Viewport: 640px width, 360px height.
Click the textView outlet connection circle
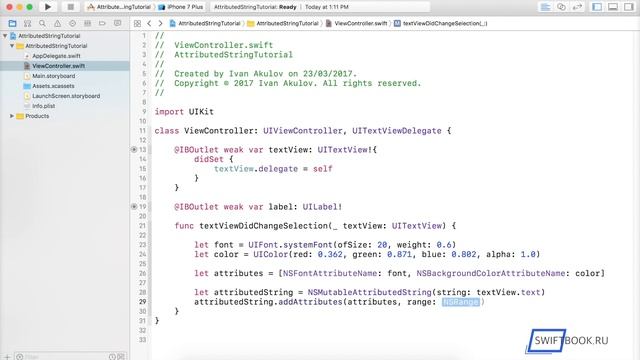pyautogui.click(x=133, y=149)
